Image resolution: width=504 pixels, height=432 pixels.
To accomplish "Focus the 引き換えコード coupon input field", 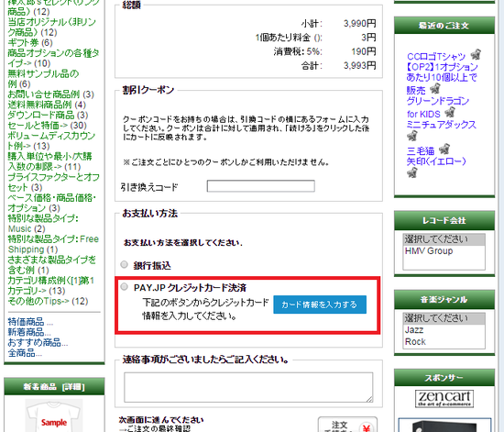I will pos(260,186).
